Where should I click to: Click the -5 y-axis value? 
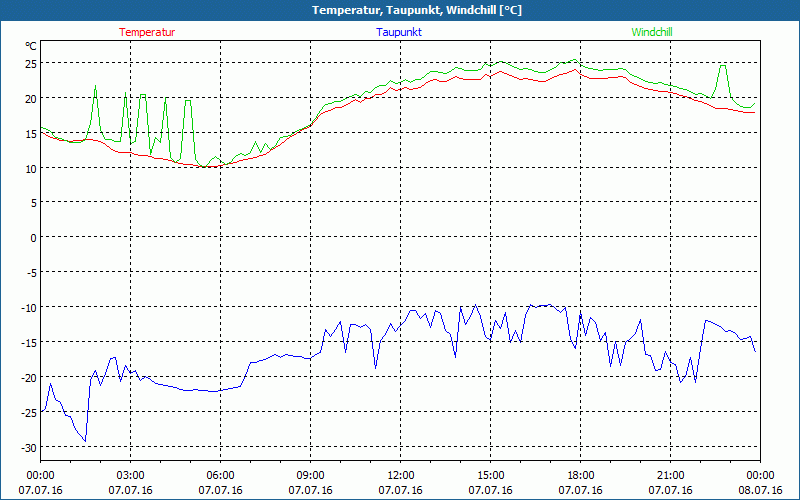pyautogui.click(x=32, y=273)
